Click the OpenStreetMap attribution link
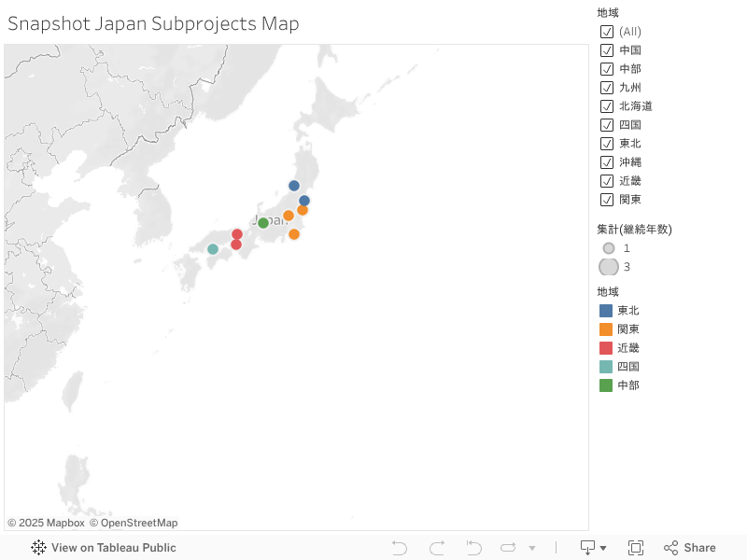 tap(134, 523)
